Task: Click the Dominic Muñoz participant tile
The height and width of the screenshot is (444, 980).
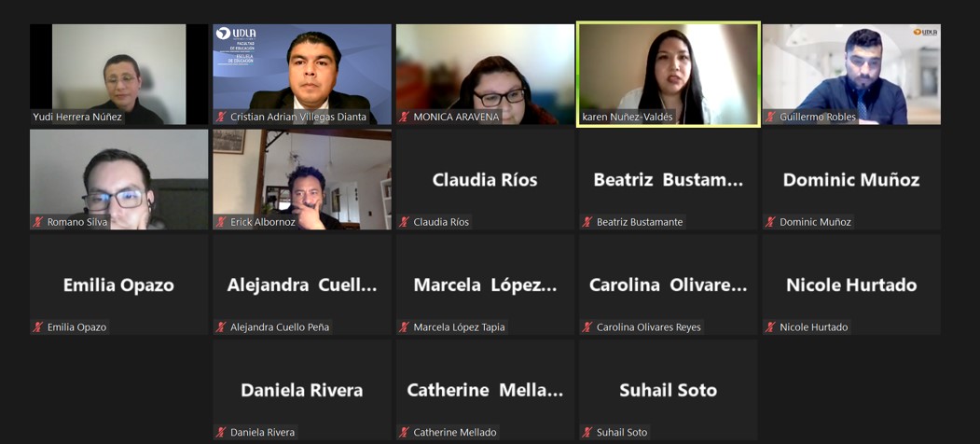Action: pos(851,179)
